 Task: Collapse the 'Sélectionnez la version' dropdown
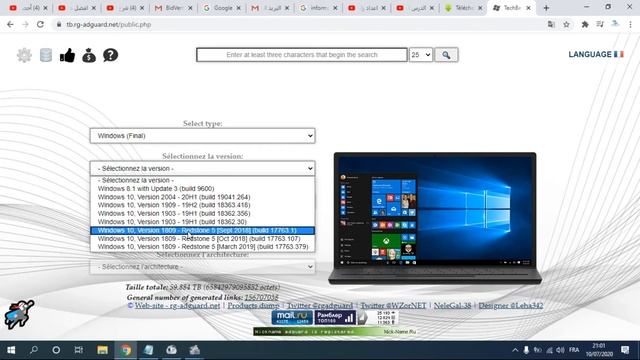point(202,168)
